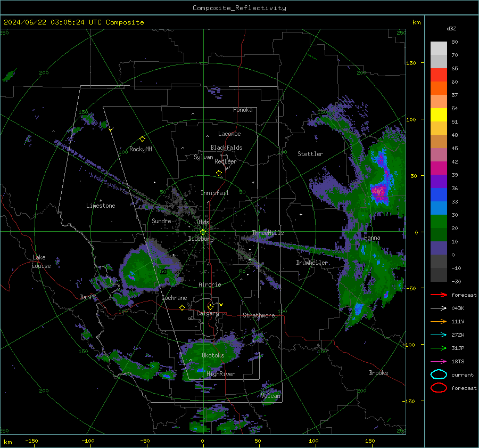This screenshot has height=448, width=479.
Task: Click the cyan current ellipse legend icon
Action: (439, 374)
